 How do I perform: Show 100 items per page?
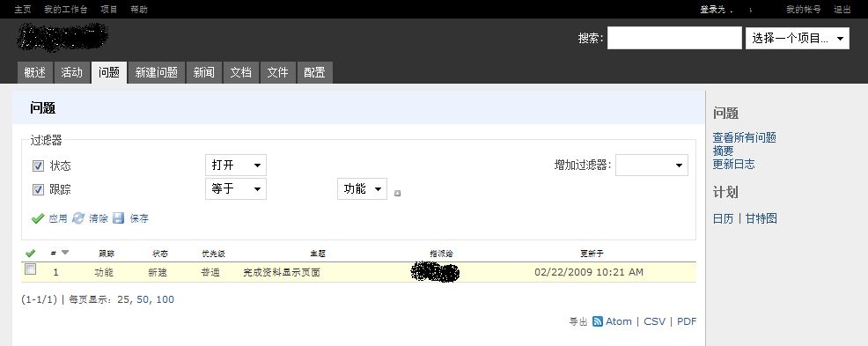point(165,299)
